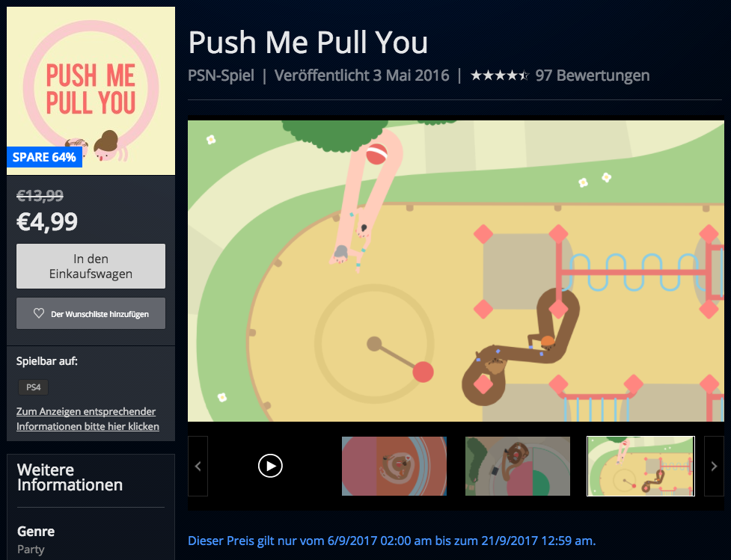The width and height of the screenshot is (731, 560).
Task: Select the green playground screenshot thumbnail
Action: click(x=640, y=466)
